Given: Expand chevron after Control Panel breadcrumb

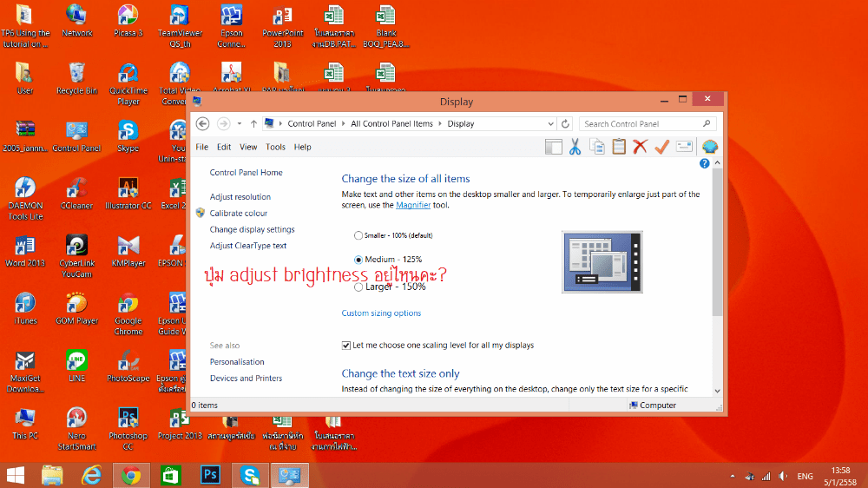Looking at the screenshot, I should [343, 123].
